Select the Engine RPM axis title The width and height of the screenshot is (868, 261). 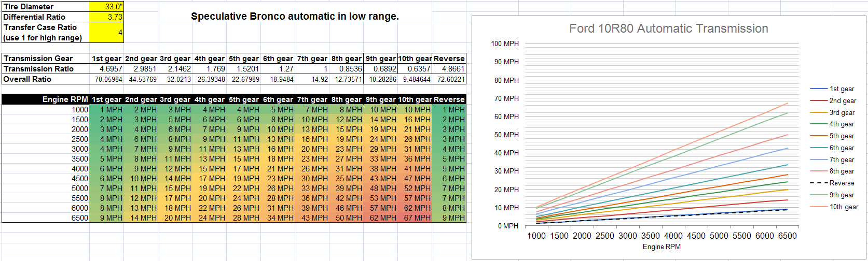(662, 247)
